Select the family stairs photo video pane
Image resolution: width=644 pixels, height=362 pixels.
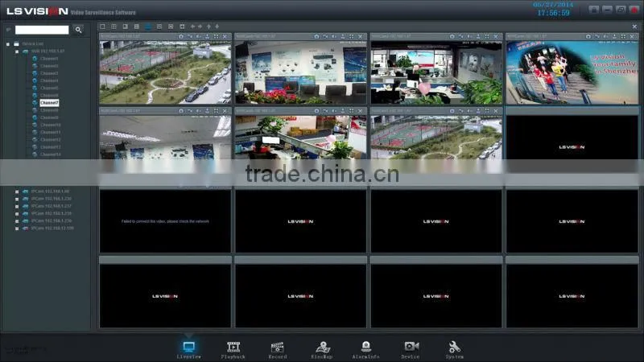[572, 72]
